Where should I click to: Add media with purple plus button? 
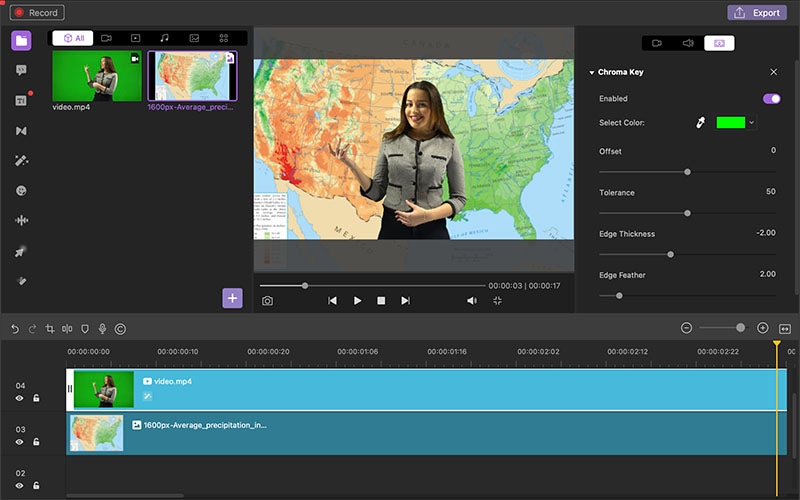click(x=232, y=298)
